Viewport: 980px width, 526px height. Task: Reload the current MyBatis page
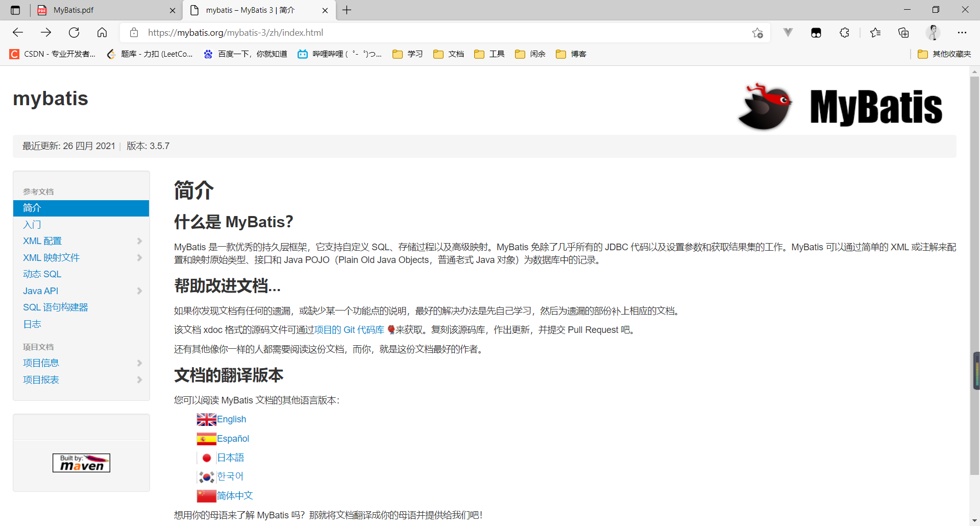tap(74, 32)
